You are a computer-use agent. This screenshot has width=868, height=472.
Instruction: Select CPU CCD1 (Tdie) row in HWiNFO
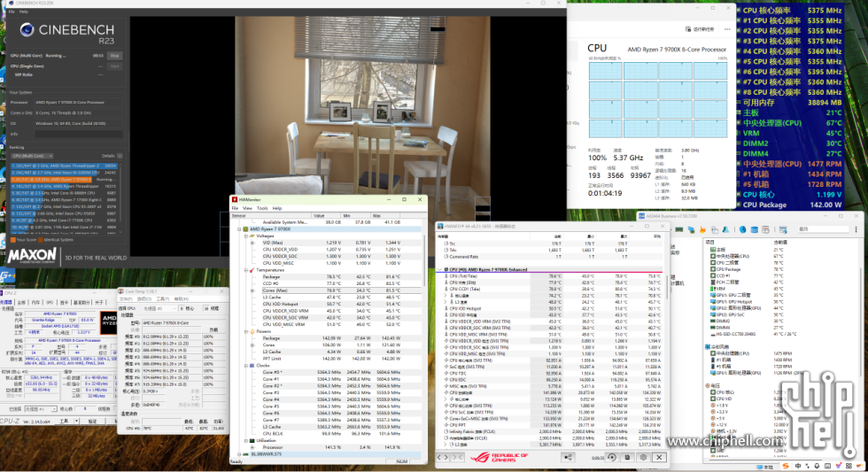pyautogui.click(x=553, y=289)
